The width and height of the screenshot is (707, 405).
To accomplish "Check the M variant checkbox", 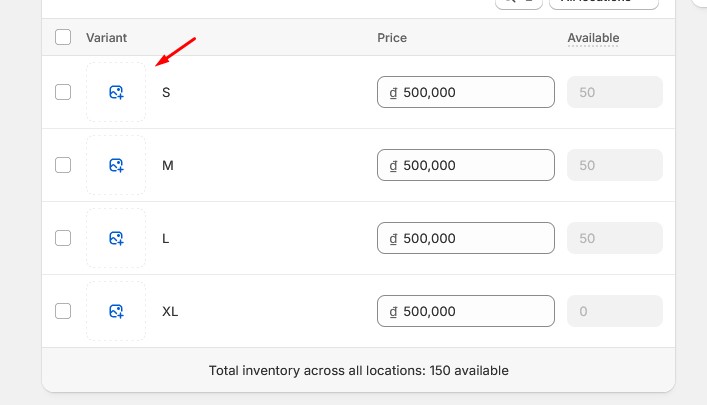I will [x=63, y=165].
